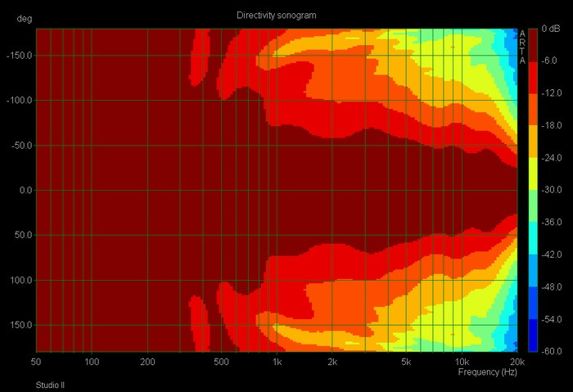Click the "2k" frequency axis label
573x392 pixels.
[x=332, y=362]
